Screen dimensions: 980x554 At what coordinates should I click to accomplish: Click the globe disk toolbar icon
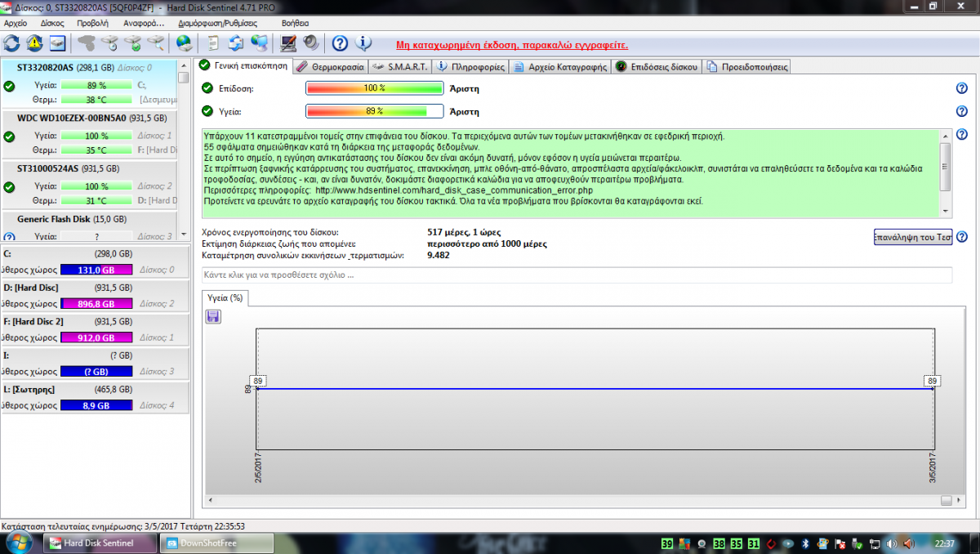(184, 42)
